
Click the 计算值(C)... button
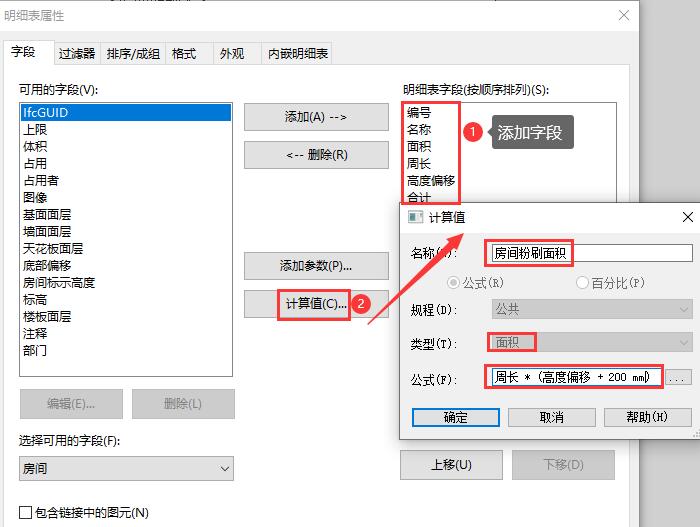coord(316,304)
